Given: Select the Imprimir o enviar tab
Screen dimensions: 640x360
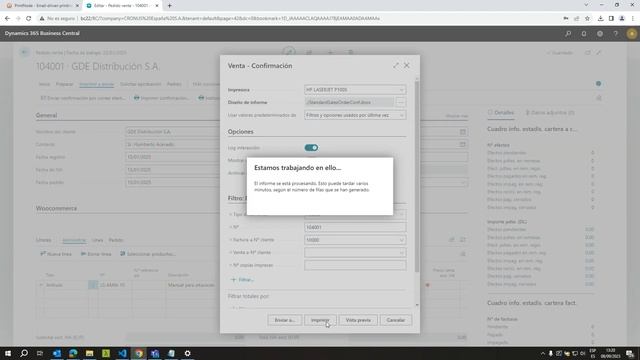Looking at the screenshot, I should pos(97,84).
